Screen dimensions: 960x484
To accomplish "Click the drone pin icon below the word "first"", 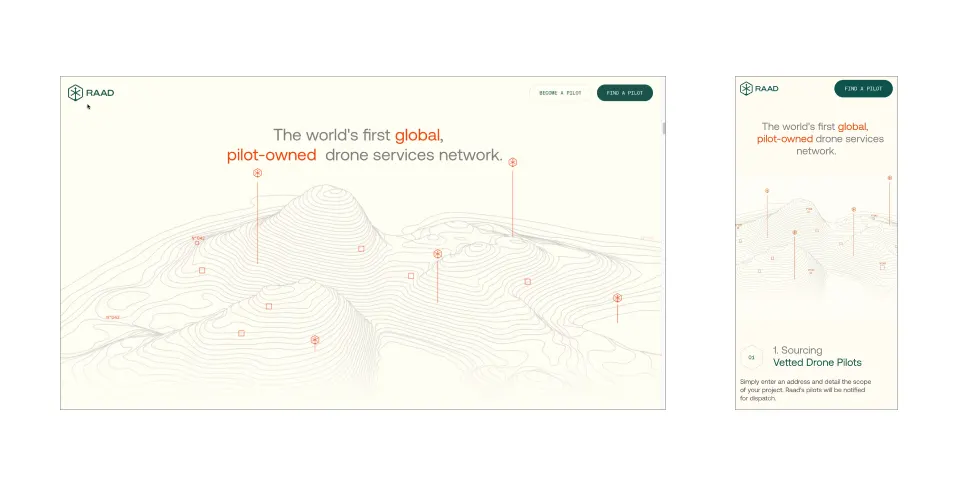I will [257, 173].
